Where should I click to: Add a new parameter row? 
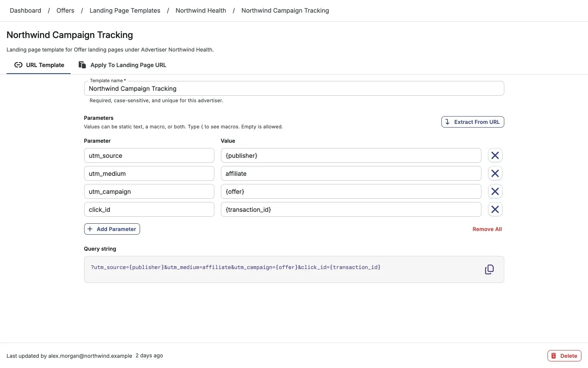112,229
